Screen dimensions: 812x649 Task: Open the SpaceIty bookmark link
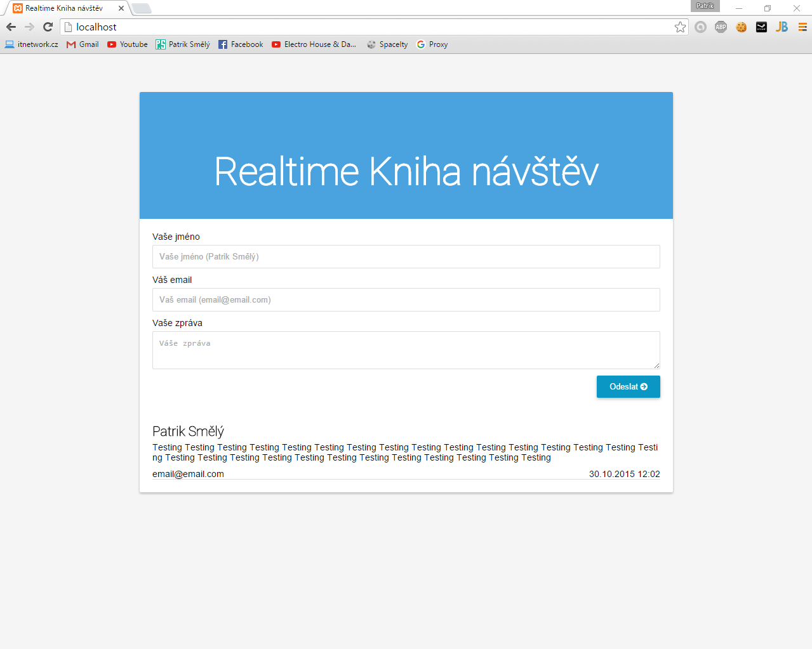pos(387,44)
